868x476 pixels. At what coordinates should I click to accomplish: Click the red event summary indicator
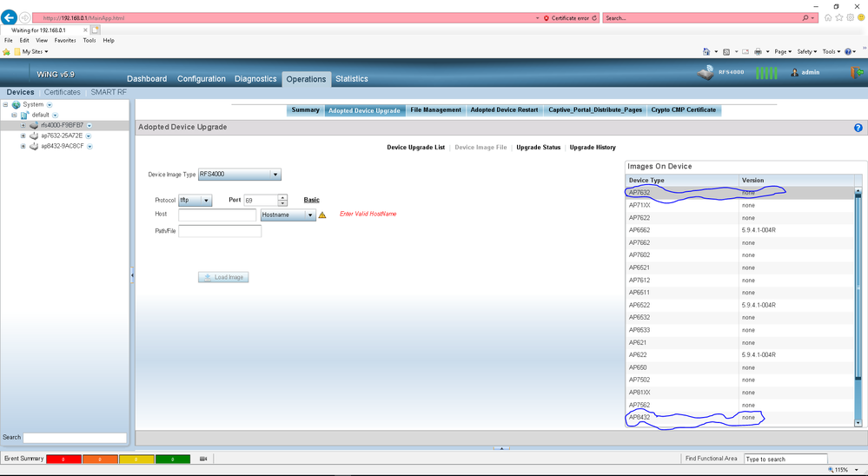63,459
